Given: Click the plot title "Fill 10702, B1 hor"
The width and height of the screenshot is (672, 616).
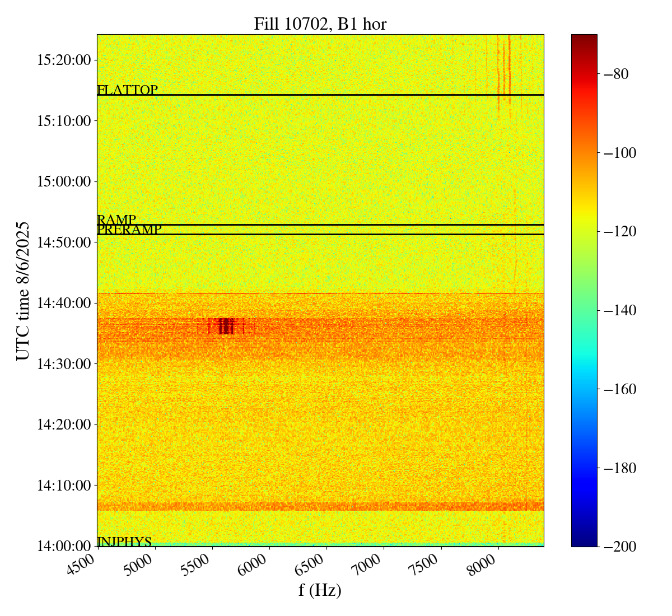Looking at the screenshot, I should 320,24.
